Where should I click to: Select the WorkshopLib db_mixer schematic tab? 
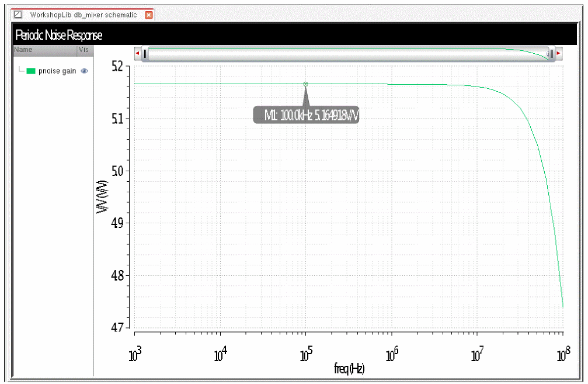coord(83,15)
